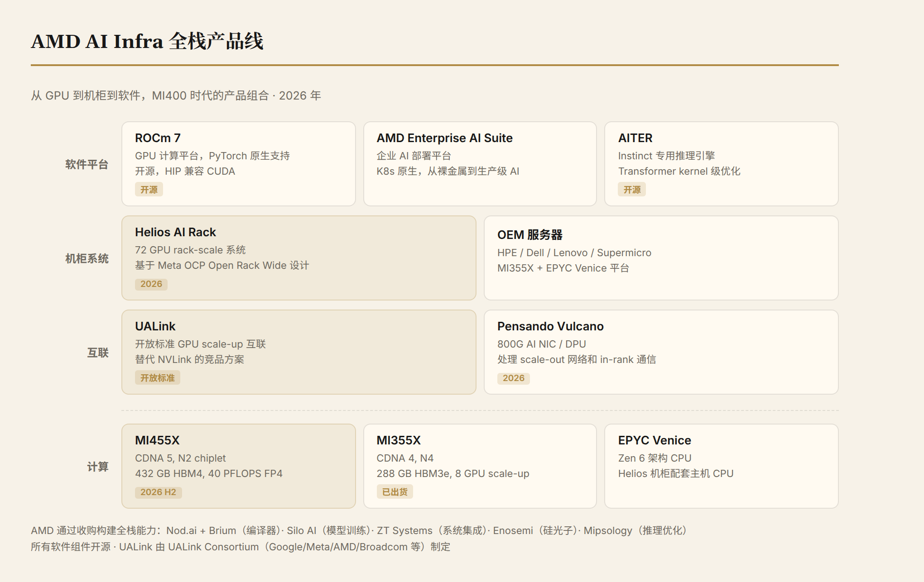Click the 已出货 tag on MI355X
Viewport: 924px width, 582px height.
395,492
